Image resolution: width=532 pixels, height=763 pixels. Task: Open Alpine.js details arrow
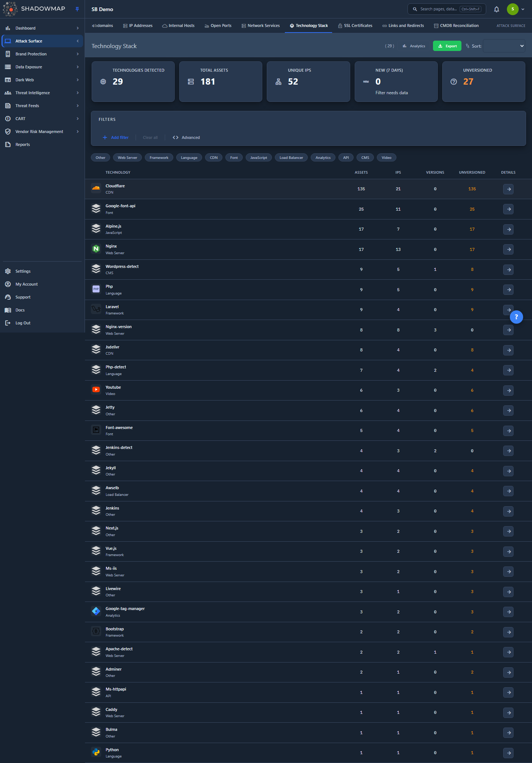point(508,229)
